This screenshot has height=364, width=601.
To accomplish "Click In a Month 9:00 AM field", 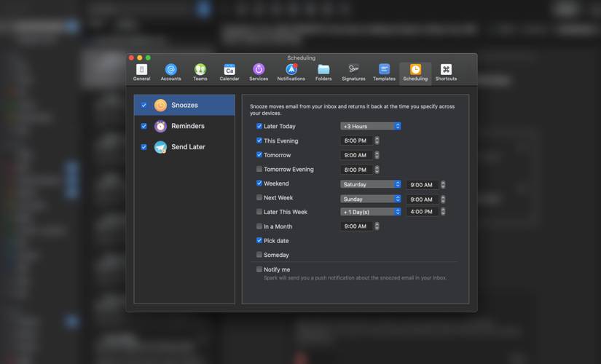I will (x=356, y=226).
